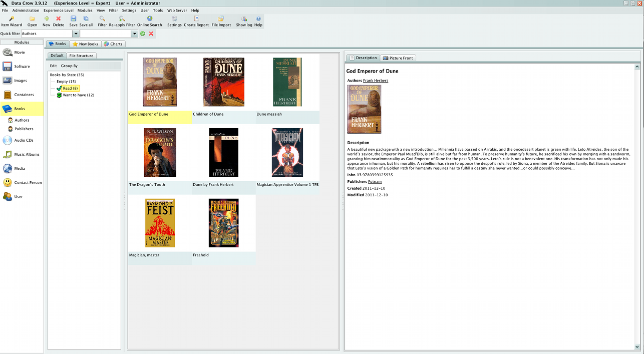The image size is (644, 354).
Task: Open the Administration menu
Action: (26, 11)
